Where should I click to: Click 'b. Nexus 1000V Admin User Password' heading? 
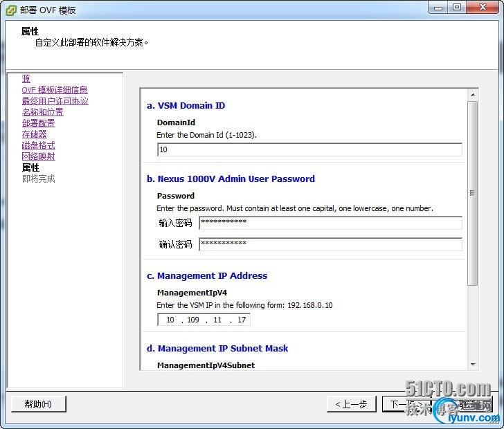pos(231,179)
